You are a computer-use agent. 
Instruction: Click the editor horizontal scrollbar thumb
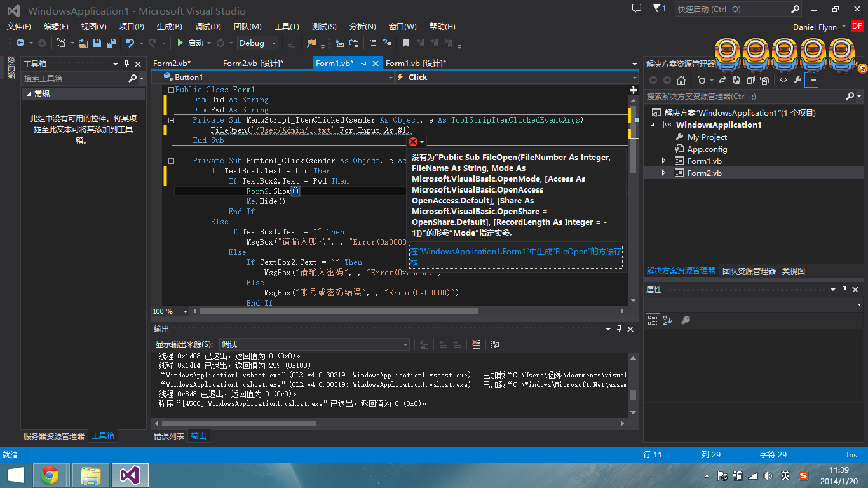pyautogui.click(x=339, y=311)
